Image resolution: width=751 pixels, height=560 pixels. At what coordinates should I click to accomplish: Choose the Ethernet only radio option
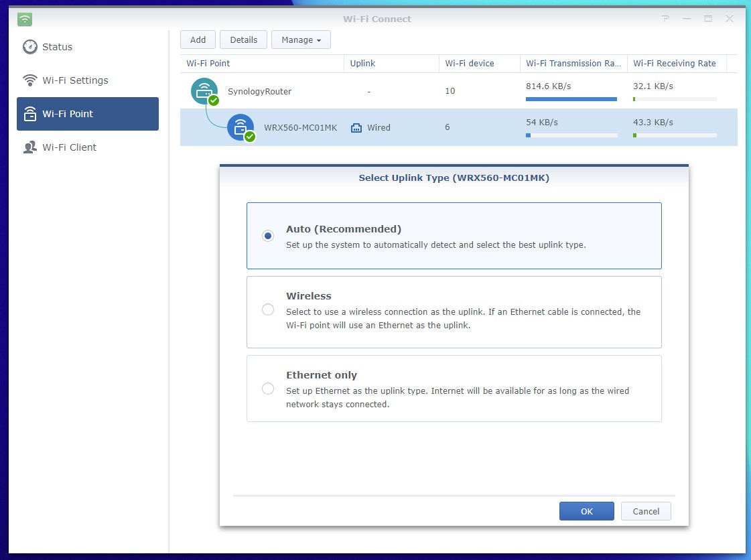click(x=268, y=389)
